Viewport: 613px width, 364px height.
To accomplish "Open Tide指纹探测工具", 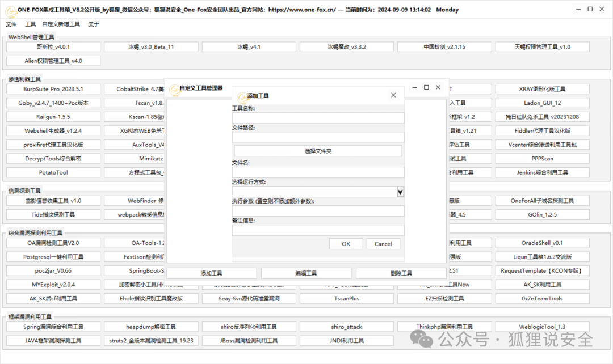I will tap(53, 214).
